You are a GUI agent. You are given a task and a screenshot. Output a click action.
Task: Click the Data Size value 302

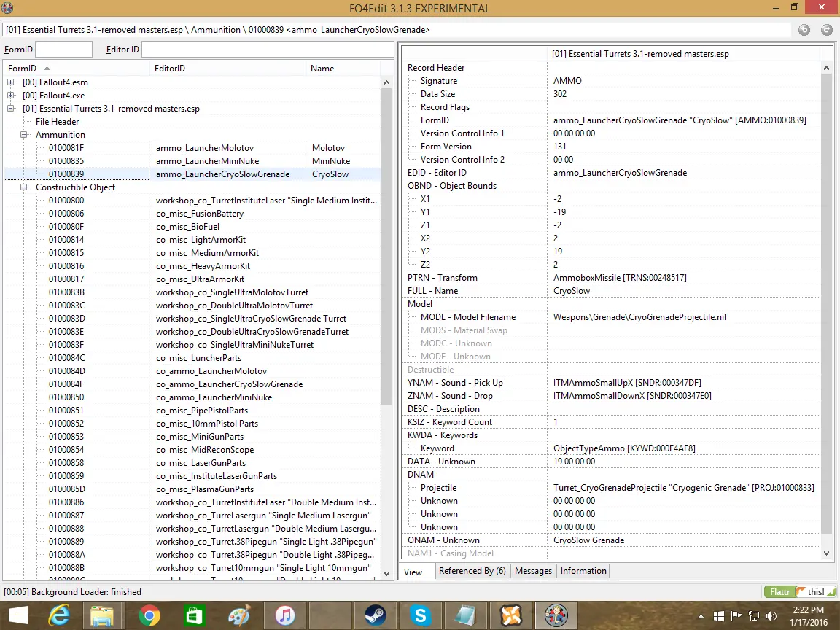(x=560, y=94)
